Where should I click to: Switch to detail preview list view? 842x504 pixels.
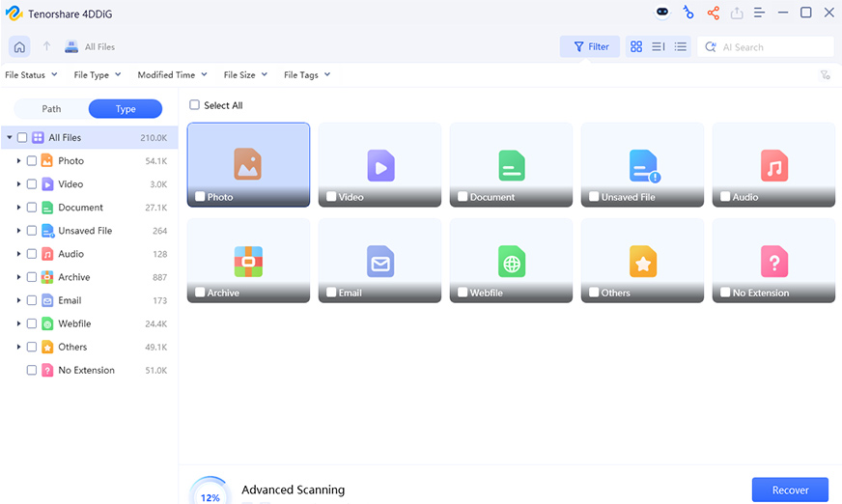click(659, 46)
